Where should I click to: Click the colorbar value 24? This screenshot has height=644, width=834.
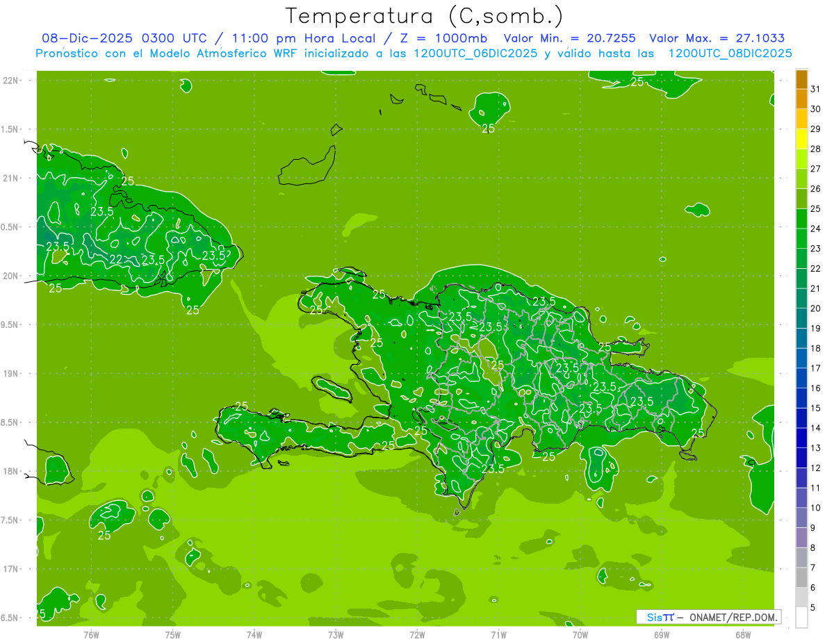[x=816, y=229]
